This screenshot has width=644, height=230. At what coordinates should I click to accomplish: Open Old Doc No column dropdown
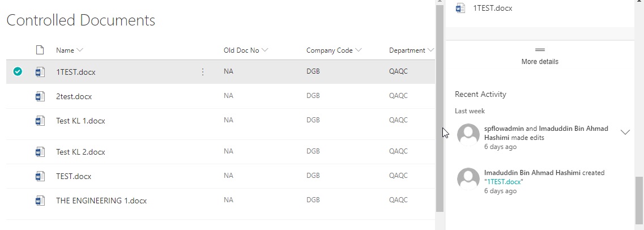(265, 50)
